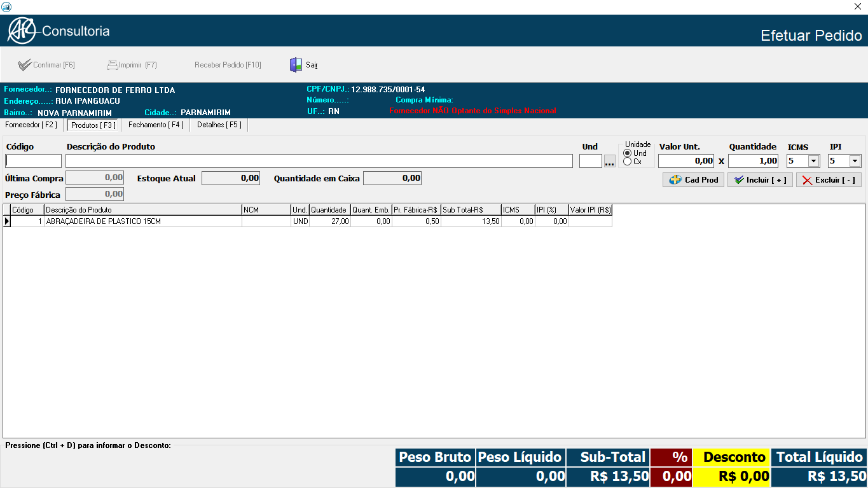Click the app icon in title bar
The image size is (868, 488).
[6, 6]
